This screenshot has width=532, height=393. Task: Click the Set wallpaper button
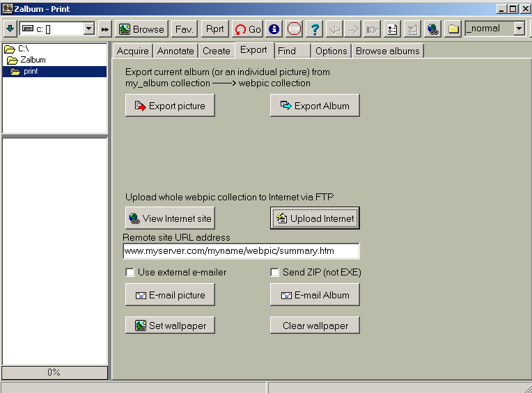pyautogui.click(x=170, y=326)
